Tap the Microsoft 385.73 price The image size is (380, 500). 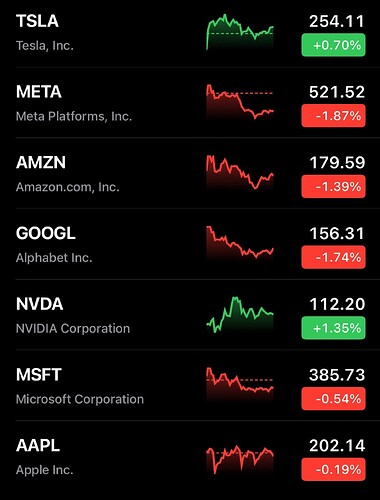point(337,375)
